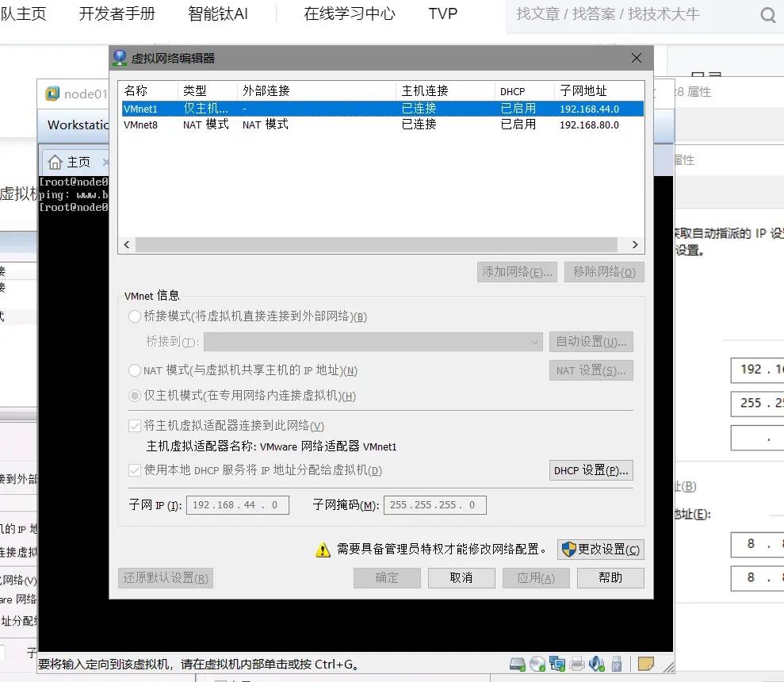Select the NAT mode radio button
The height and width of the screenshot is (682, 784).
[x=135, y=370]
